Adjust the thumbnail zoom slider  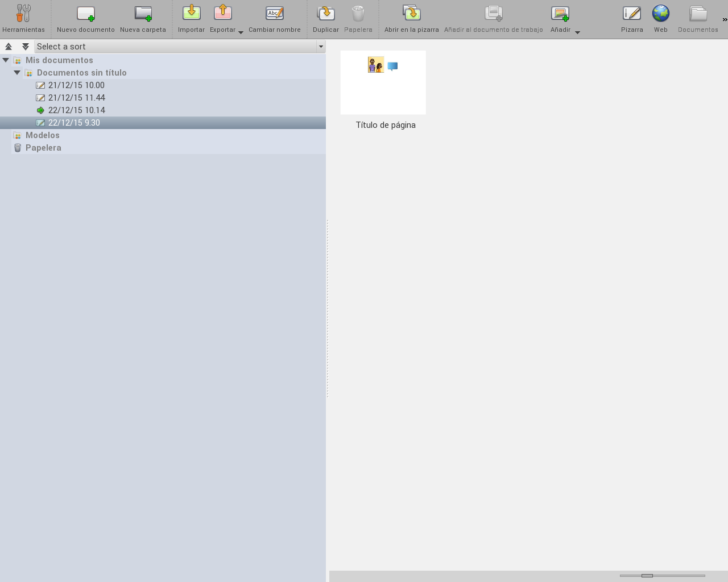coord(647,576)
